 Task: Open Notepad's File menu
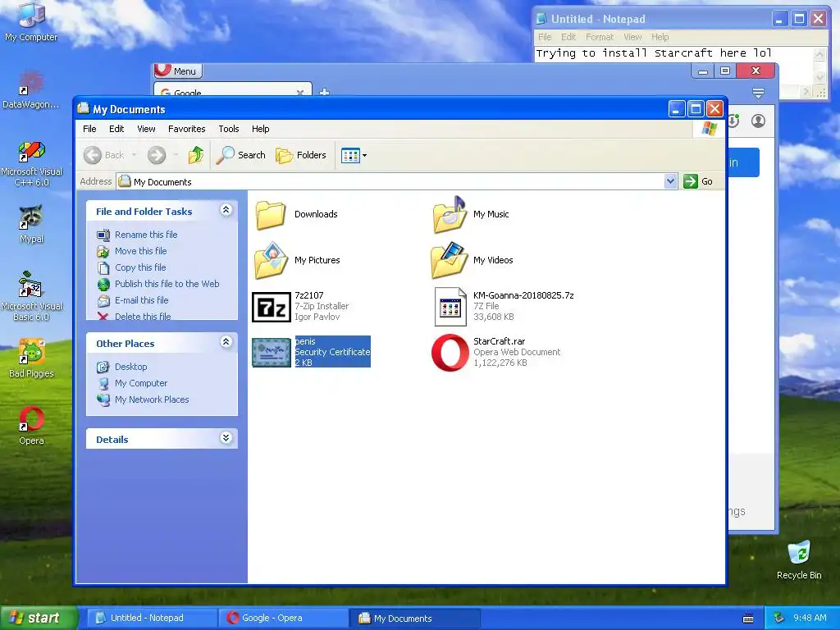pos(545,37)
